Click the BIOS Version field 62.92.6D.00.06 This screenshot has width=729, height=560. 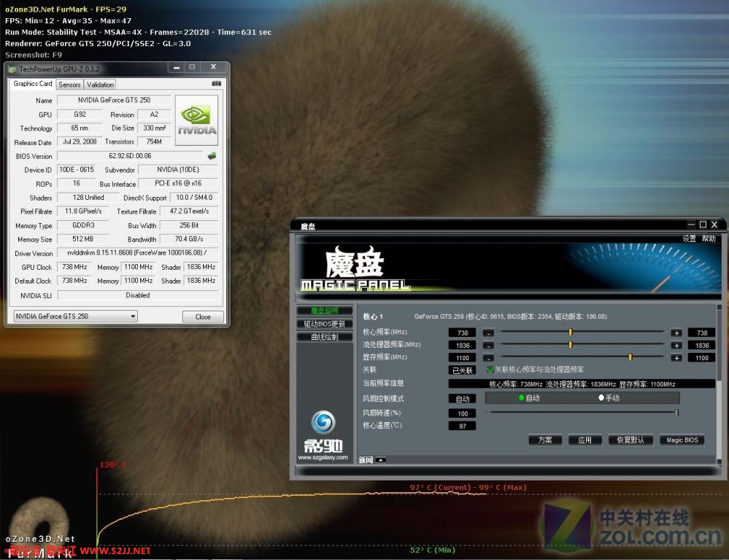[x=130, y=156]
